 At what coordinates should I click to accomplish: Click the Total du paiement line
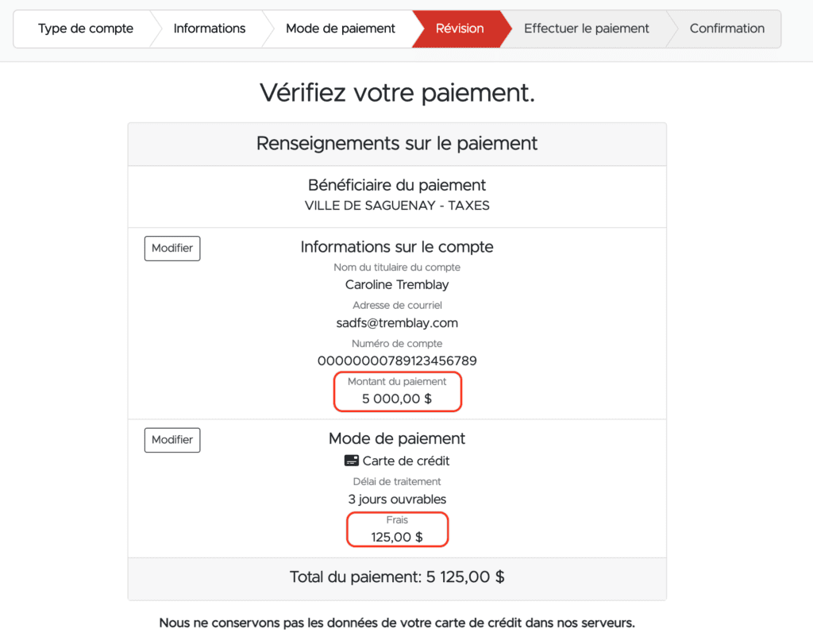coord(397,577)
